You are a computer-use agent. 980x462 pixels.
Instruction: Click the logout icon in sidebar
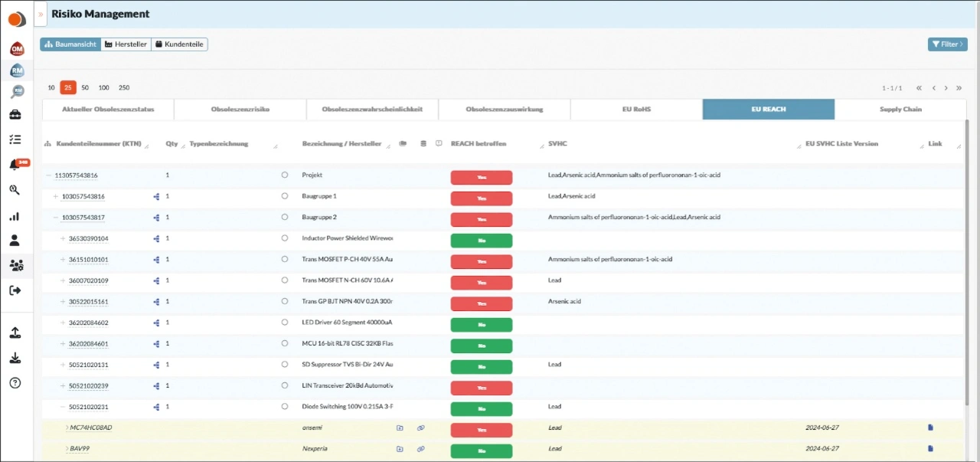[15, 290]
